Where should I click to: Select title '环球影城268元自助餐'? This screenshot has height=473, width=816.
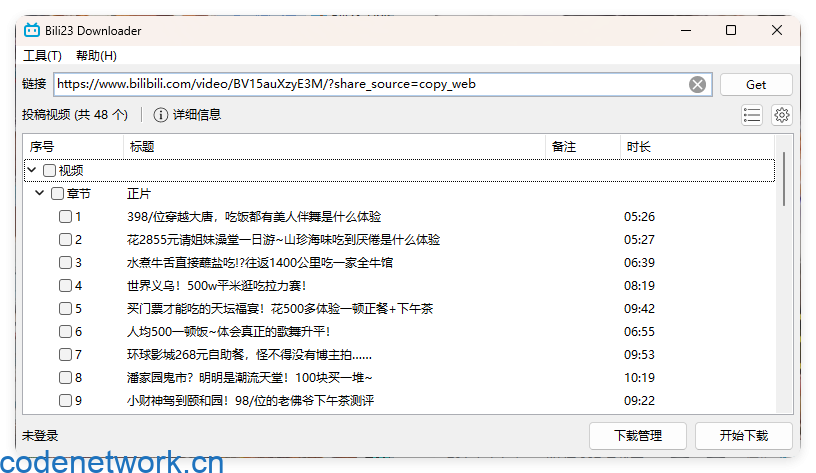click(186, 354)
